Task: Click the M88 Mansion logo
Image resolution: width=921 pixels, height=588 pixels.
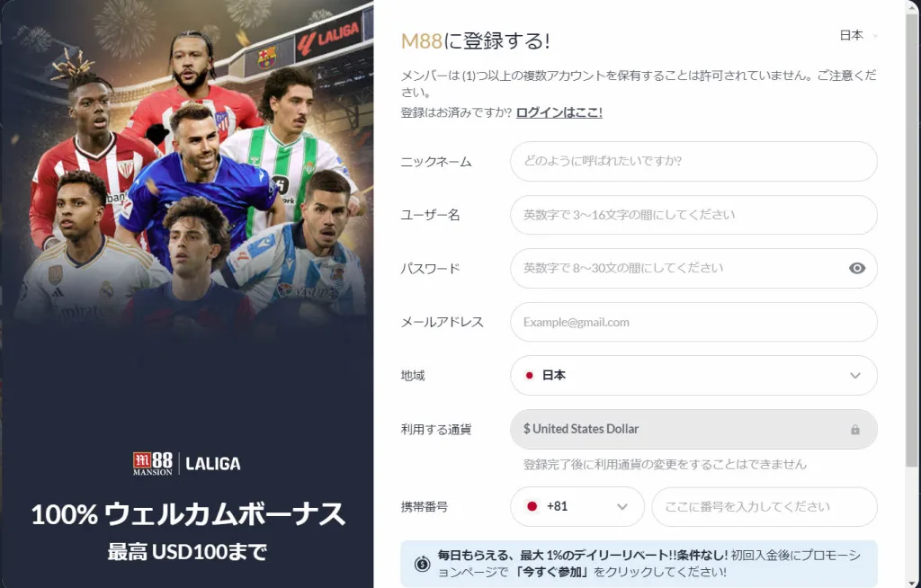Action: pos(153,463)
